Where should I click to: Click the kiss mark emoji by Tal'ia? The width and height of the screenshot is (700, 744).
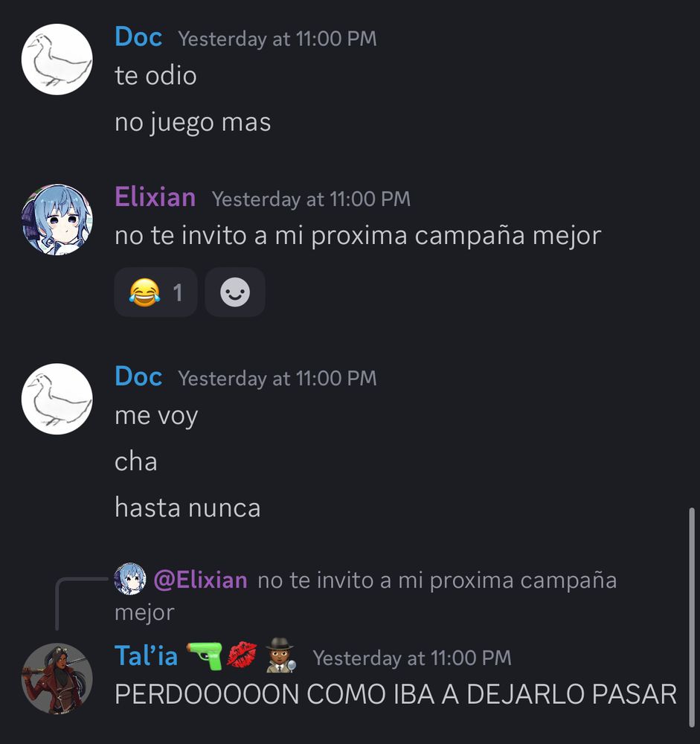pos(242,655)
